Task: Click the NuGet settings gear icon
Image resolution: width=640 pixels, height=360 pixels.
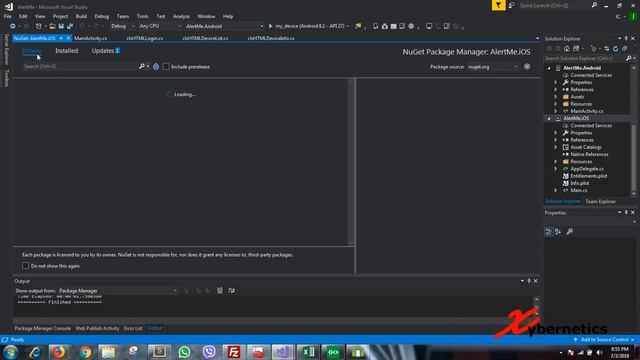Action: 527,67
